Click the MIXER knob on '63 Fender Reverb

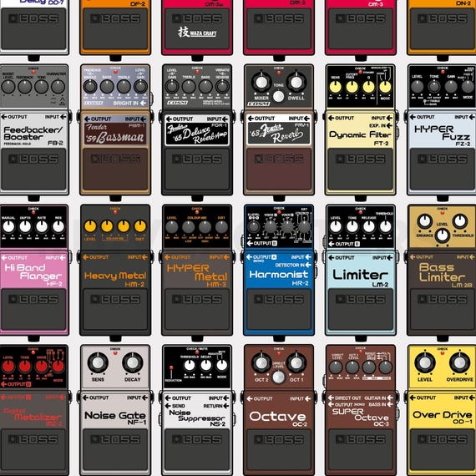click(x=261, y=83)
